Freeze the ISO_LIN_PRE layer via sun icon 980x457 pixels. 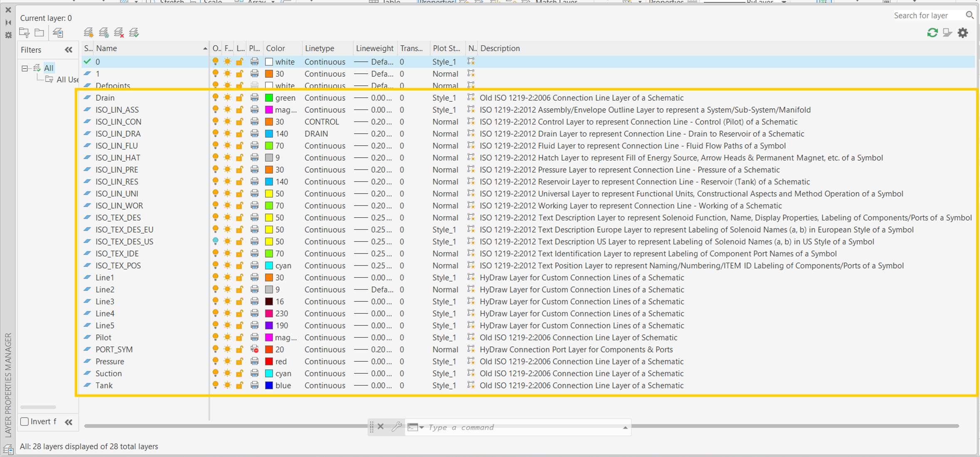[228, 170]
